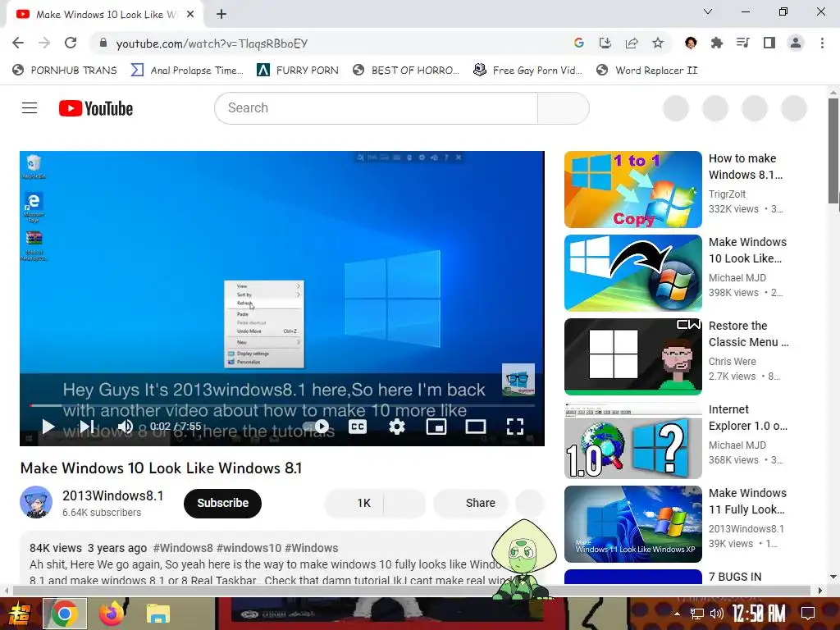The width and height of the screenshot is (840, 630).
Task: Open the 2013Windows8.1 channel name link
Action: pos(113,495)
